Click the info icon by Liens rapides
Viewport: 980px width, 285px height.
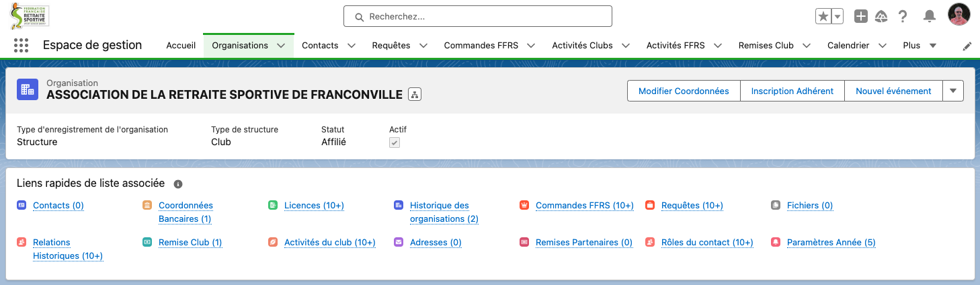click(x=178, y=184)
